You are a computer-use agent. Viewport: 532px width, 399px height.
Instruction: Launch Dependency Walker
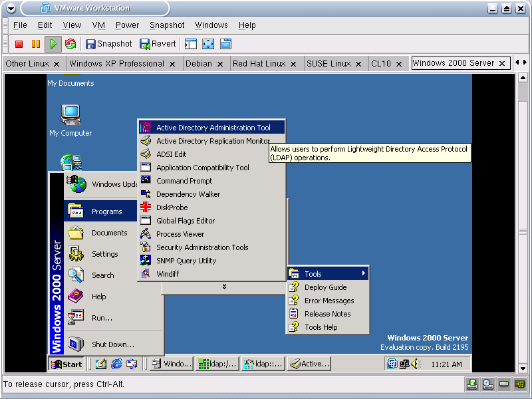point(212,194)
